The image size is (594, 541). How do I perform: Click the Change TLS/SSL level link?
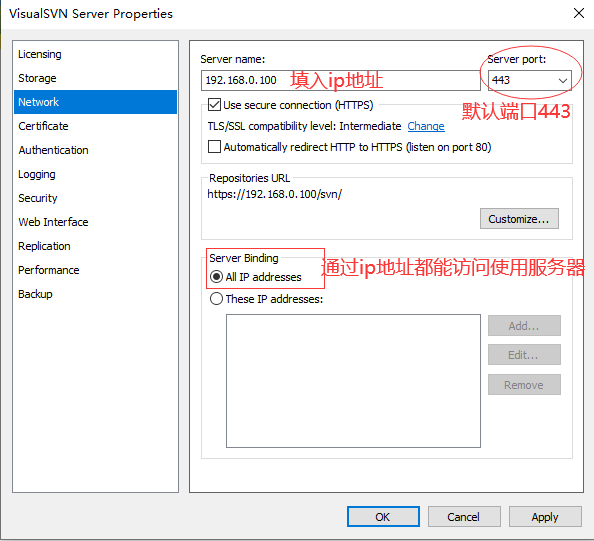[426, 126]
